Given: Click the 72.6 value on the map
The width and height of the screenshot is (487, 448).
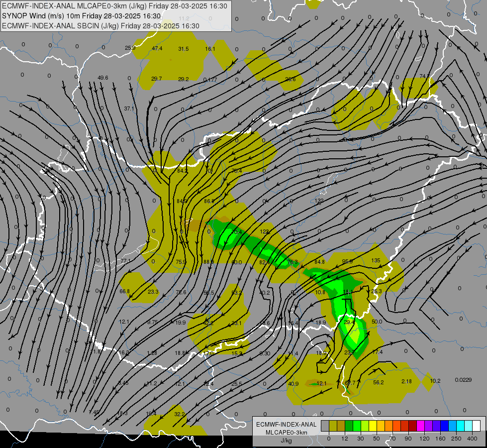Looking at the screenshot, I should [181, 292].
